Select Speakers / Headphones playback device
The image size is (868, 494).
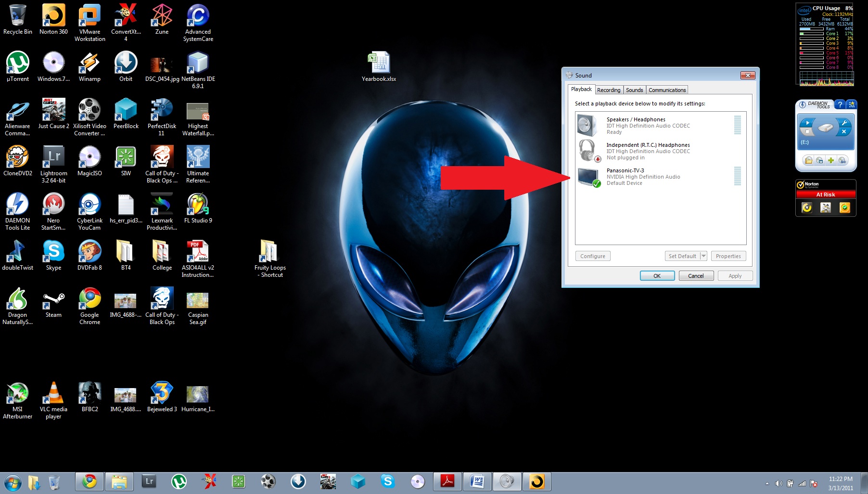point(660,125)
